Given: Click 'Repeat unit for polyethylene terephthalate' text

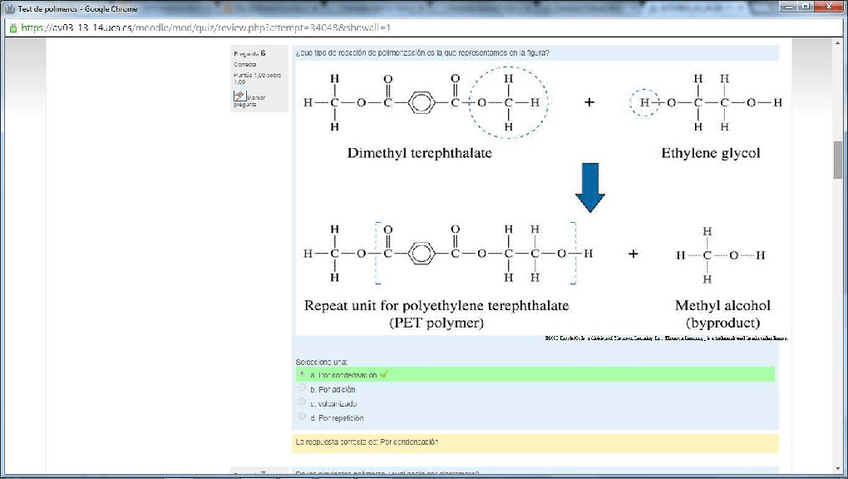Looking at the screenshot, I should (x=436, y=305).
